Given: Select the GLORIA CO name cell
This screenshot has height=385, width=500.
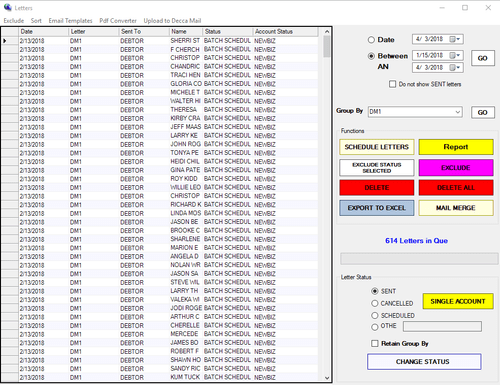Looking at the screenshot, I should pos(186,84).
